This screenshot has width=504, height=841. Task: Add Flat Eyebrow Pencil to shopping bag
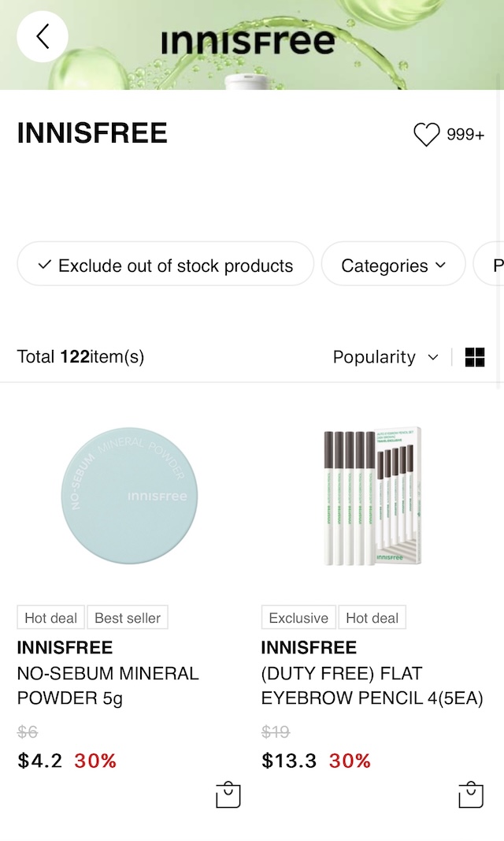point(472,794)
